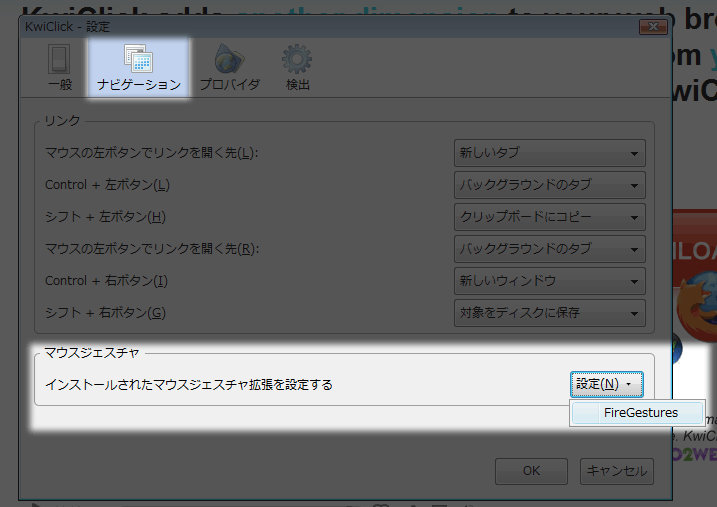Expand the シフト + 右ボタン(G) dropdown
This screenshot has width=717, height=507.
(550, 313)
